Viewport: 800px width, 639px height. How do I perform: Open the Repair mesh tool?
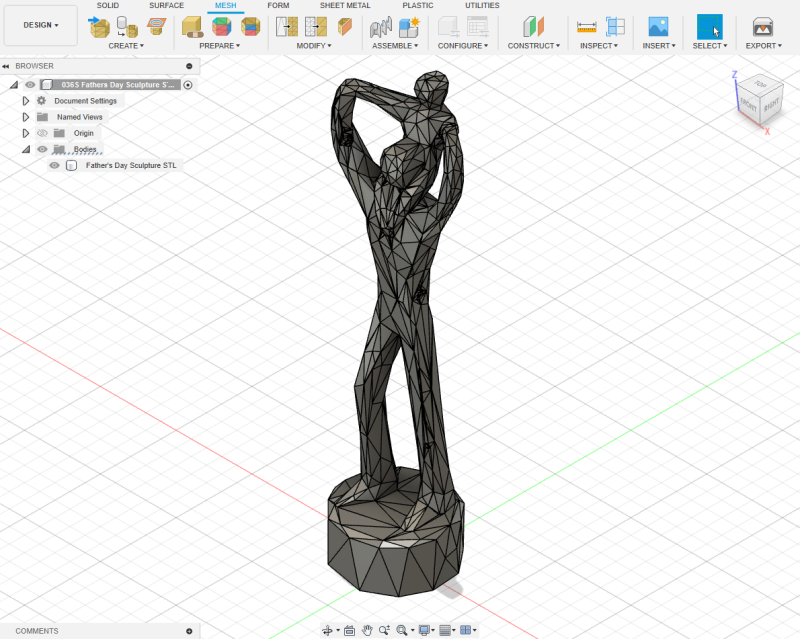tap(192, 28)
